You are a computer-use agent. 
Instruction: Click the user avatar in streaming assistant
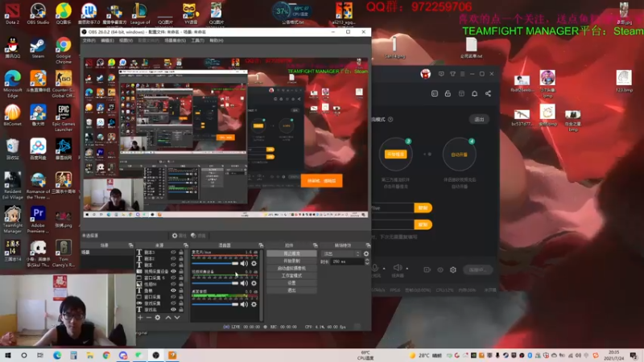[x=426, y=74]
